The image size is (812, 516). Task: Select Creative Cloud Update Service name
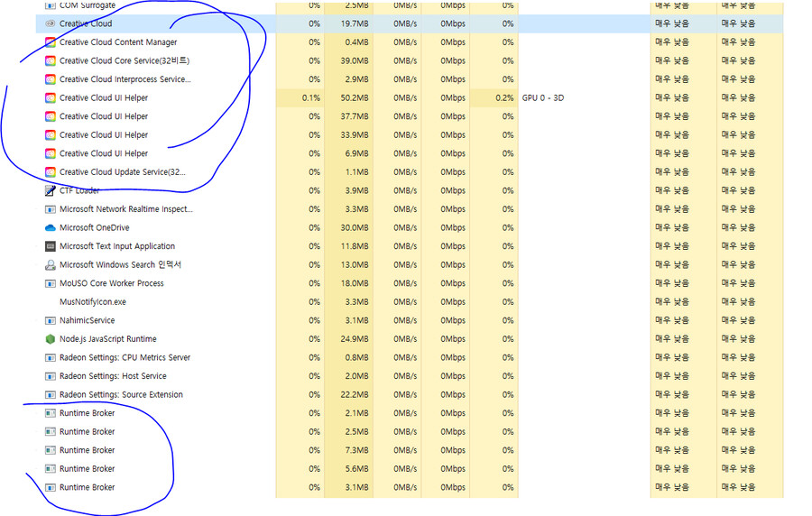pyautogui.click(x=122, y=171)
